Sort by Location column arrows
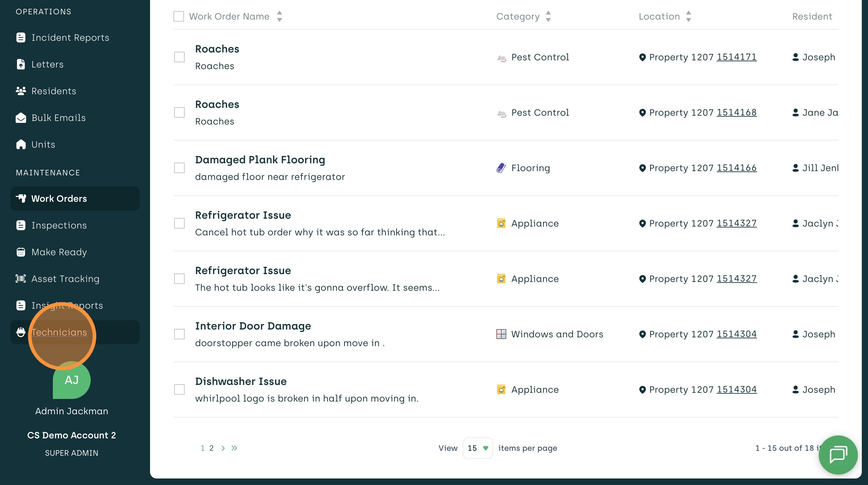 pos(688,16)
